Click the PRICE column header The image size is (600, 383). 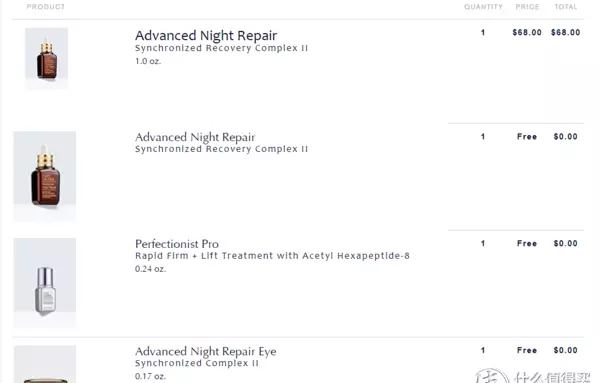(x=527, y=7)
